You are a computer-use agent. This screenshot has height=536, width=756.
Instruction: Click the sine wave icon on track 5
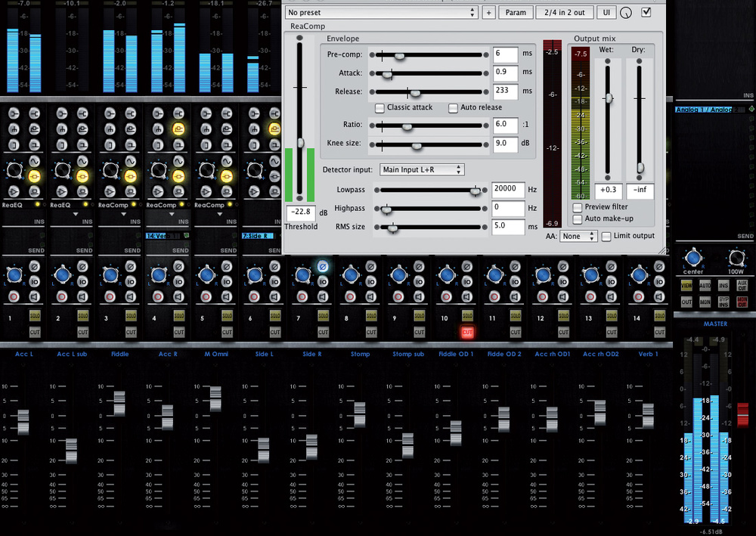coord(227,161)
